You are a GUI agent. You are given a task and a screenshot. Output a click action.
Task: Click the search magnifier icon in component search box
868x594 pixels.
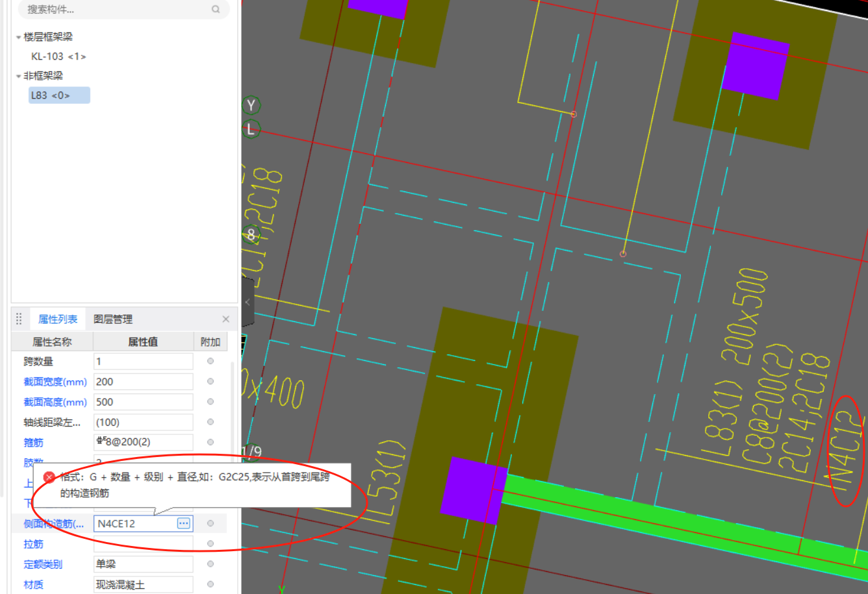(216, 9)
